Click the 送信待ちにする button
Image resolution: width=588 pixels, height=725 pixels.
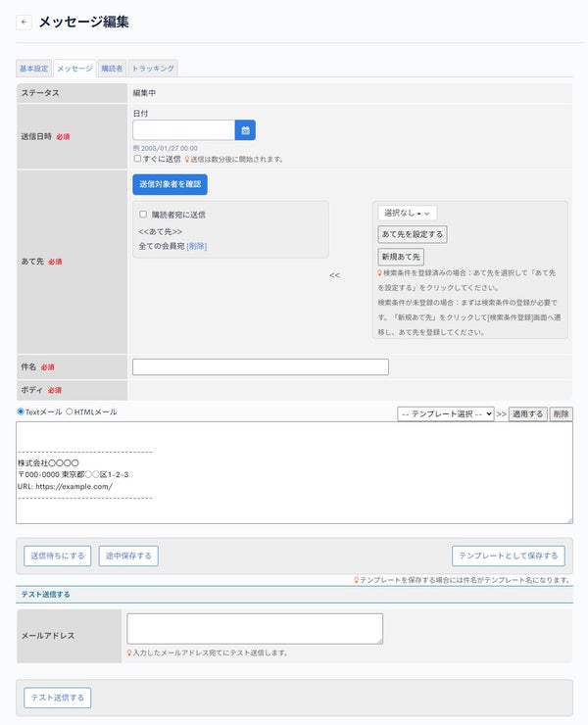click(58, 556)
